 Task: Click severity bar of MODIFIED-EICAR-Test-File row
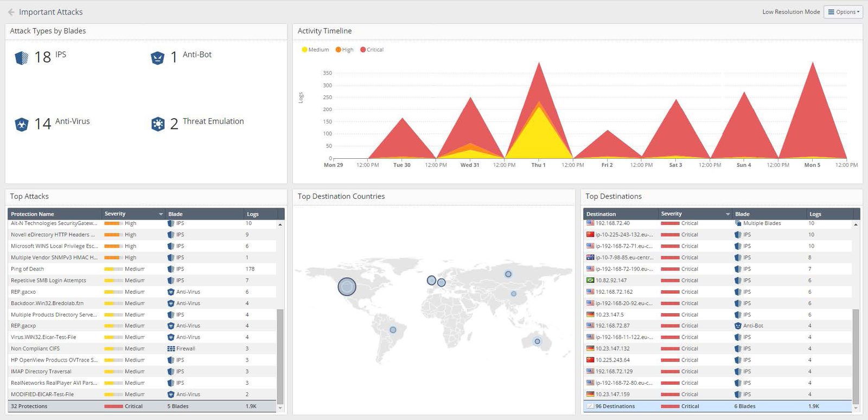113,395
